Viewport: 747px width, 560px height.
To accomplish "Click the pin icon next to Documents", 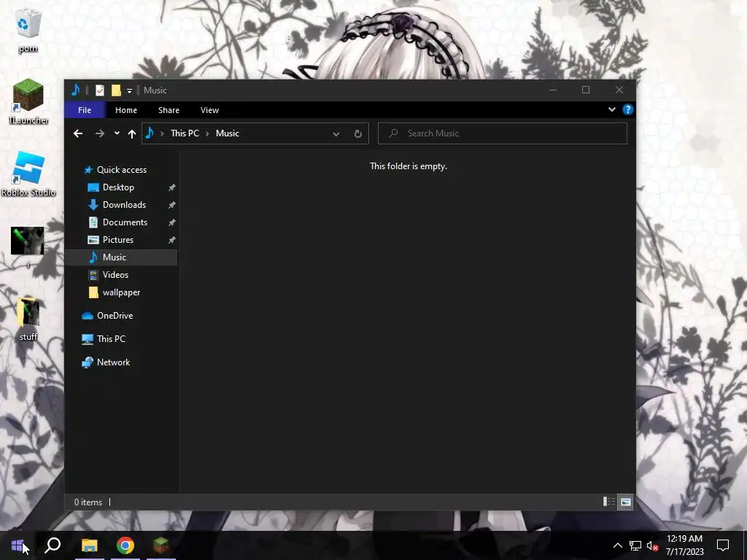I will (172, 222).
